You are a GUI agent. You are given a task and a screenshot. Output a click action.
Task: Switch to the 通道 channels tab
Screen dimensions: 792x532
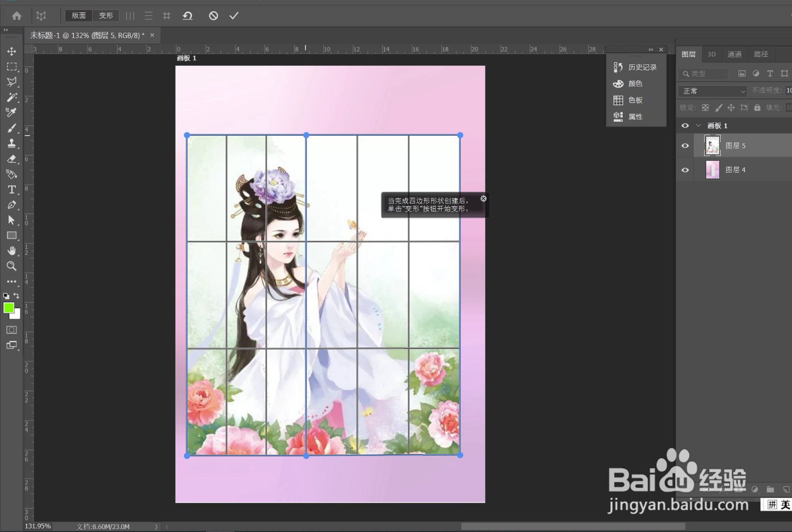(735, 54)
